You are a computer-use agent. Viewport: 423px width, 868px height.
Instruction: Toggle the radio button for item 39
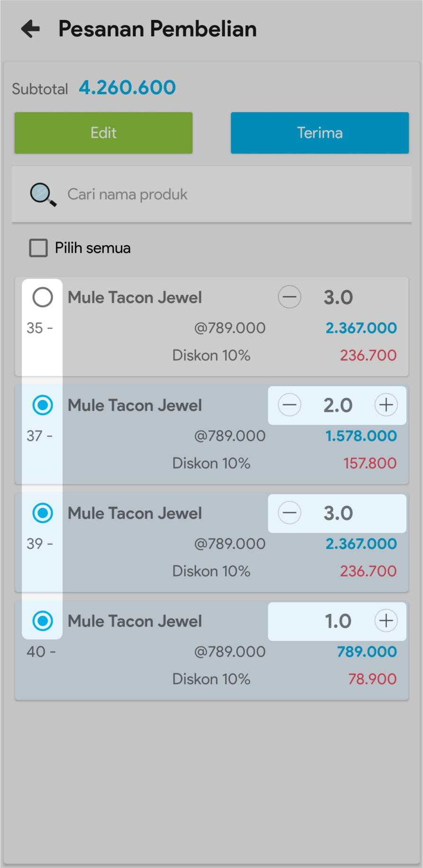tap(43, 513)
